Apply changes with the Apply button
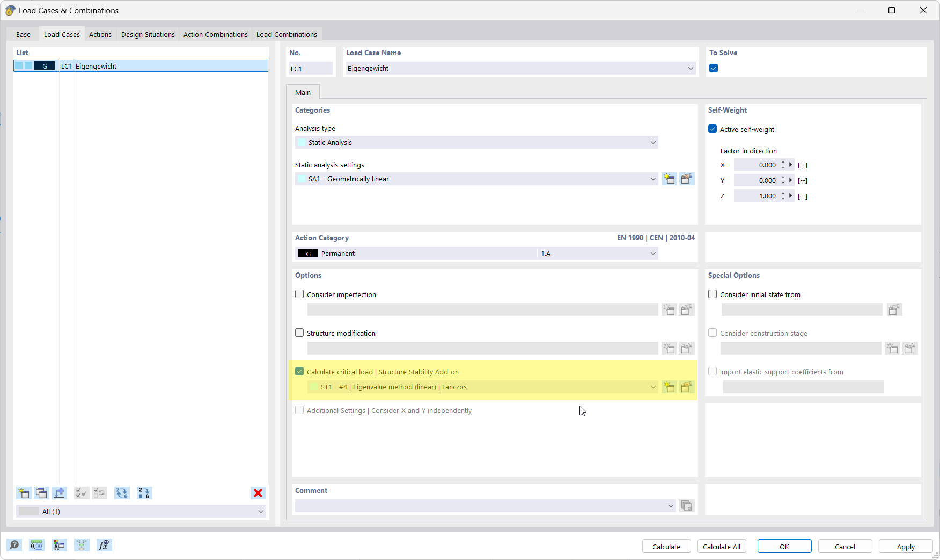Image resolution: width=940 pixels, height=560 pixels. point(905,546)
